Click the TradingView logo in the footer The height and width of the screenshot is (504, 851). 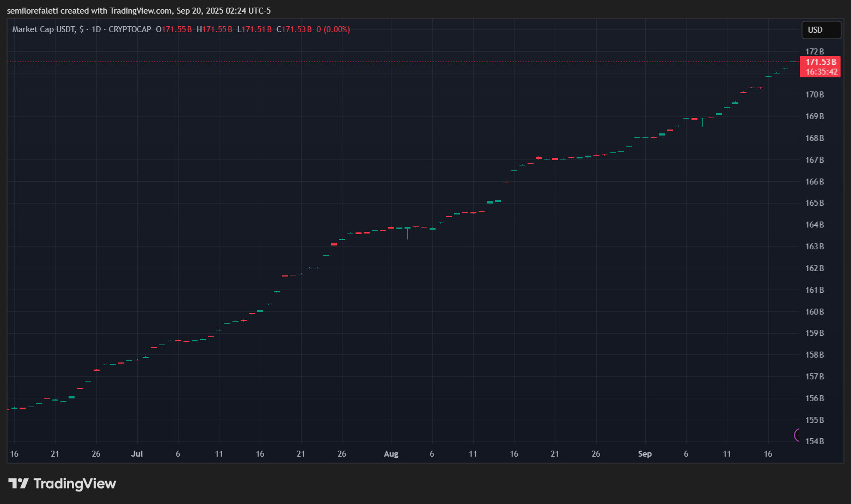coord(62,483)
